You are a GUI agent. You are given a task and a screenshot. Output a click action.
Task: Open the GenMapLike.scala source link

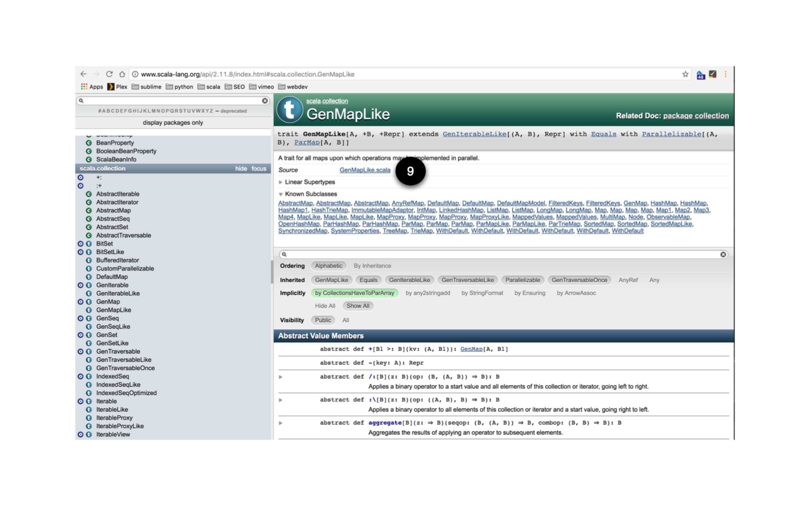pos(365,170)
